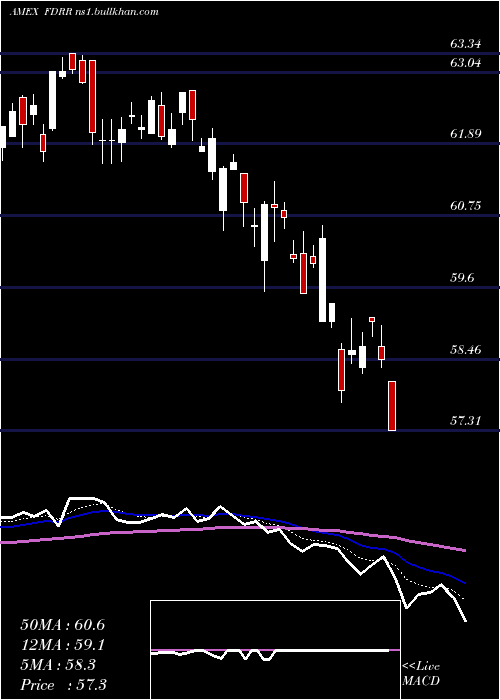Click the 63.34 price level label
Screen dimensions: 500x700
click(x=466, y=44)
